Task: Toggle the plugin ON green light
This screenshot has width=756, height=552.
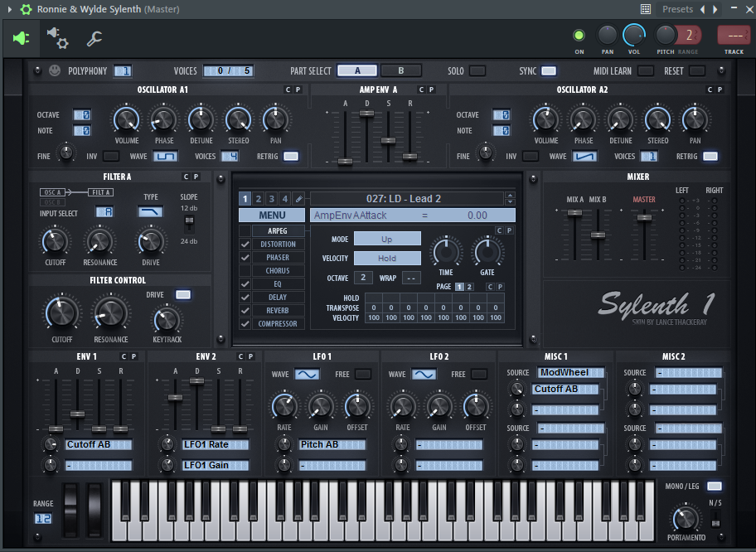Action: (579, 35)
